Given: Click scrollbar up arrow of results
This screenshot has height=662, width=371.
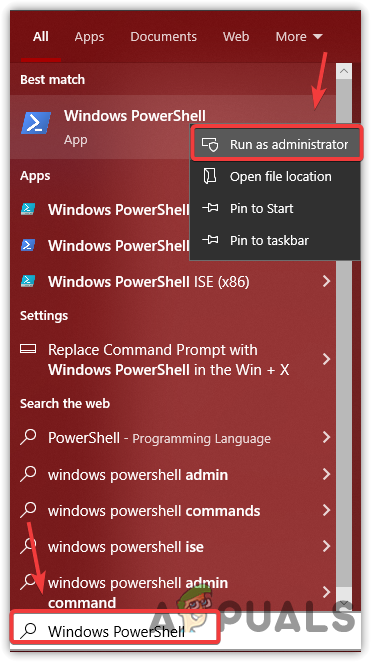Looking at the screenshot, I should pos(344,71).
